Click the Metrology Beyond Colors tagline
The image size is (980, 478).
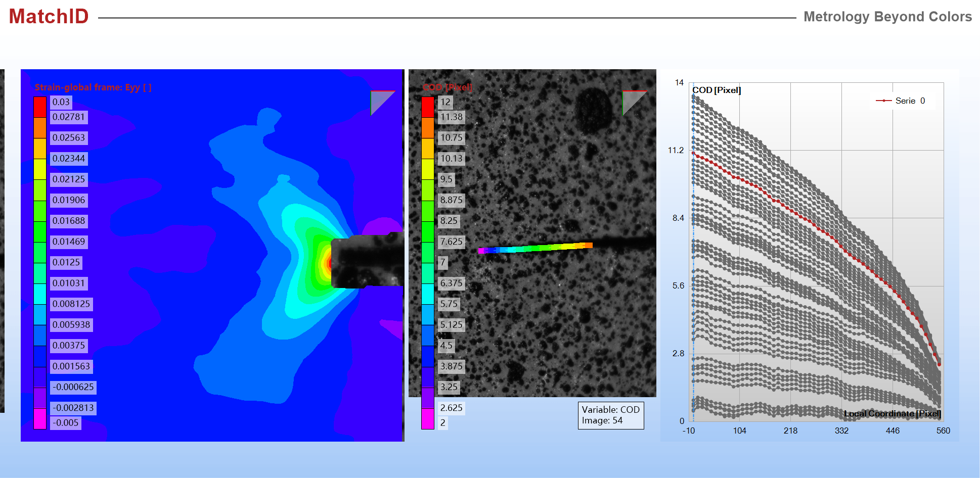[x=887, y=17]
